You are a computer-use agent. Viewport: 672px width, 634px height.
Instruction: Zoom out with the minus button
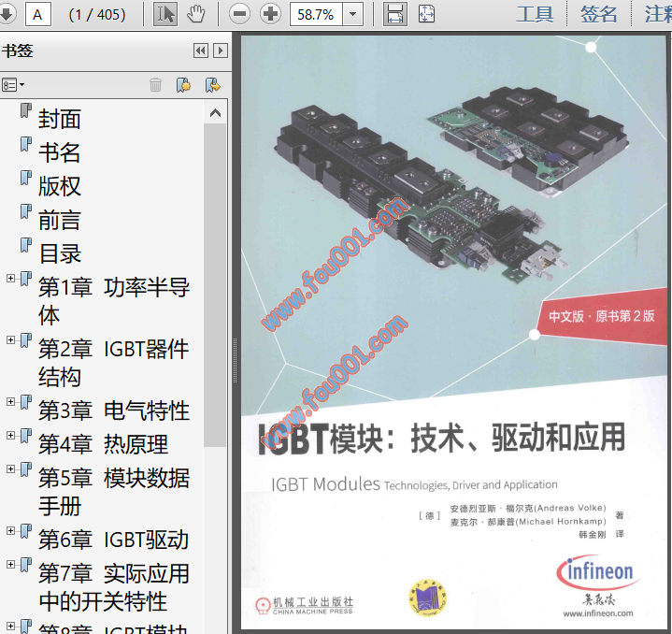click(239, 15)
